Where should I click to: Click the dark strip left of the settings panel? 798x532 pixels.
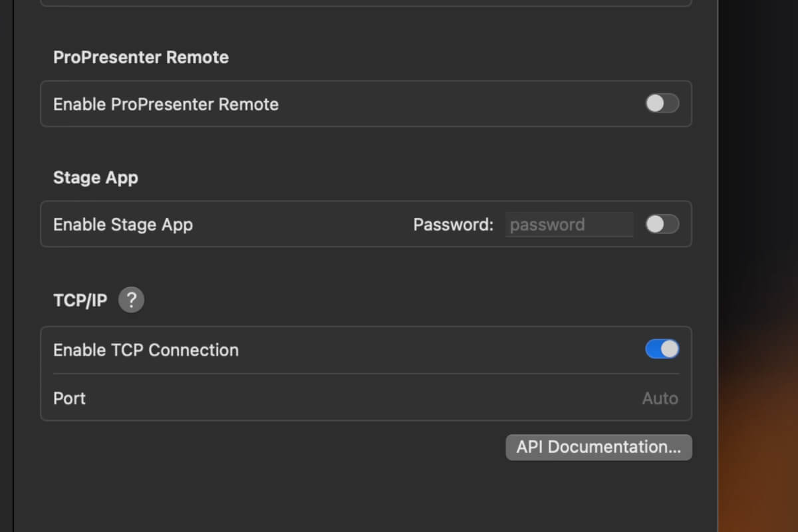pos(6,266)
